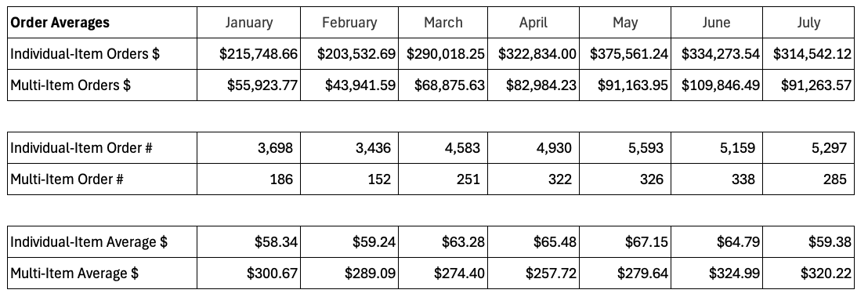Select the April column header
868x297 pixels.
tap(533, 23)
